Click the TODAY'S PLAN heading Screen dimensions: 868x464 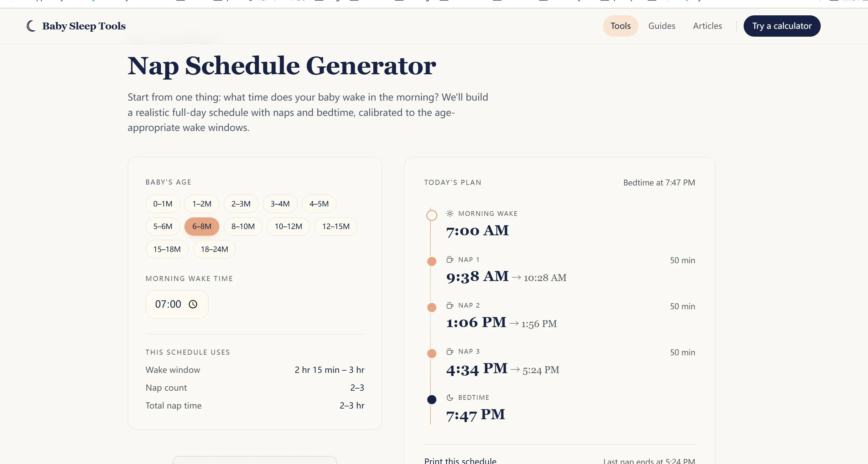click(x=453, y=182)
